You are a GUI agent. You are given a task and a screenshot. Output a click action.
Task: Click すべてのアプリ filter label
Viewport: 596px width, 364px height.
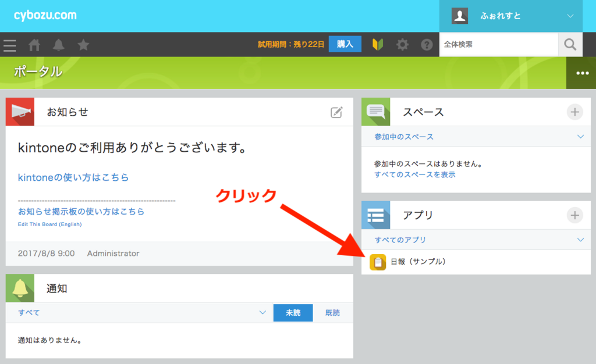(400, 240)
